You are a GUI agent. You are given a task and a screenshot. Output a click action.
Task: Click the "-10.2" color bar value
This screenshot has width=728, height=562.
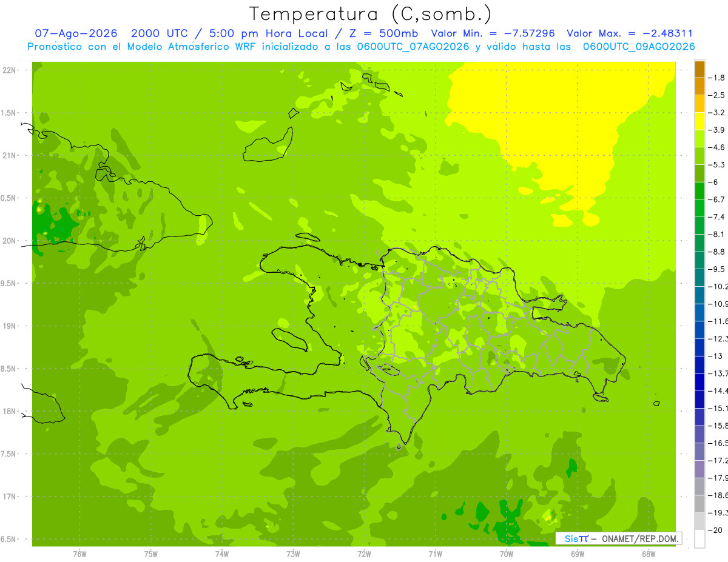[x=717, y=287]
